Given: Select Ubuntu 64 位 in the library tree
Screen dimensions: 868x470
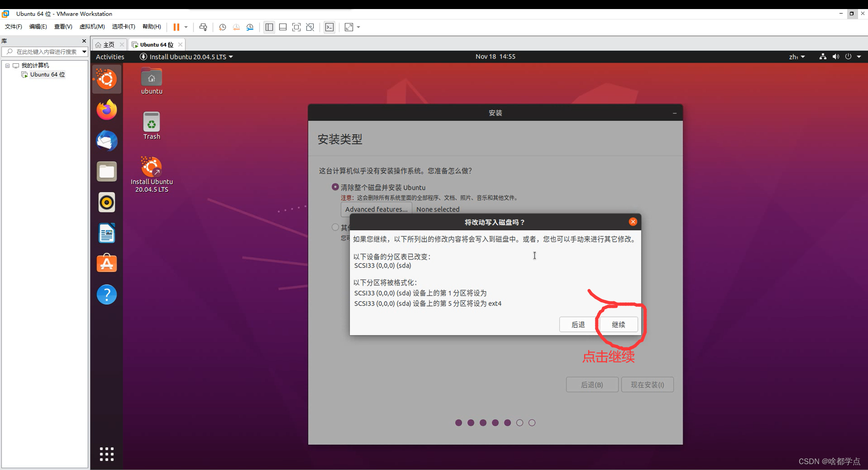Looking at the screenshot, I should (47, 75).
